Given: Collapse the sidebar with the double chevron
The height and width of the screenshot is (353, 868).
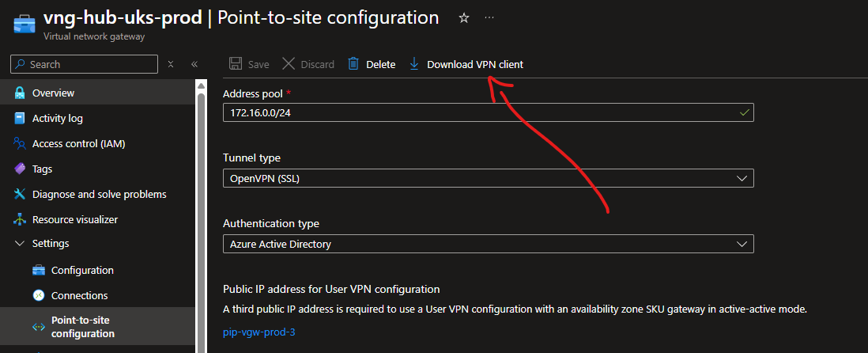Looking at the screenshot, I should pyautogui.click(x=194, y=64).
